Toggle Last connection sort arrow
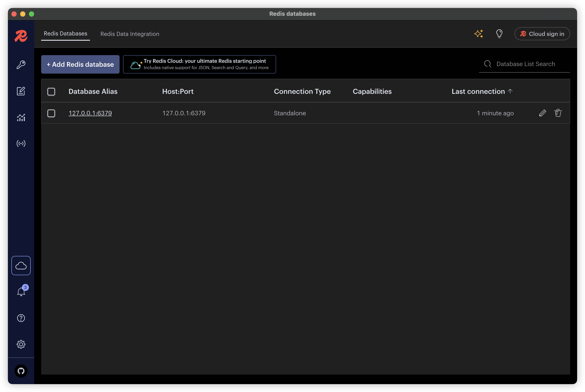Viewport: 585px width, 392px height. [x=510, y=91]
